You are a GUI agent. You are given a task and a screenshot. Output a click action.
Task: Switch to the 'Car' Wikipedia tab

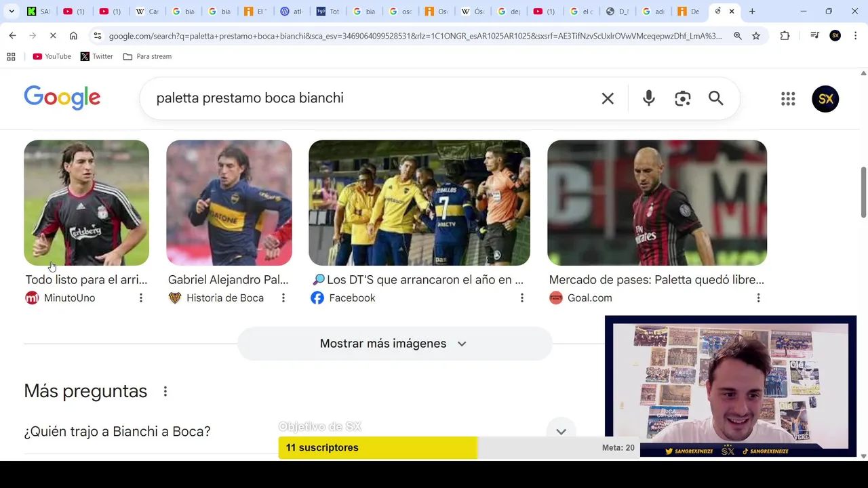148,12
